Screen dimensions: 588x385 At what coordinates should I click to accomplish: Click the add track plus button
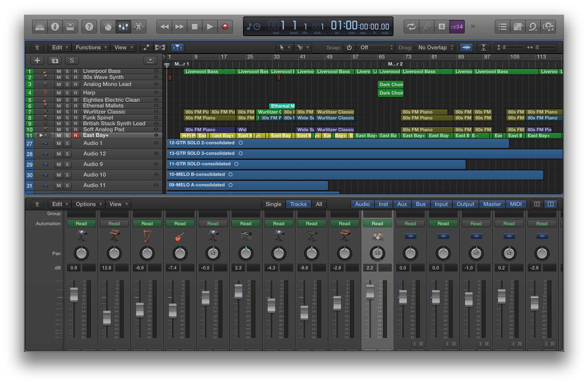37,60
